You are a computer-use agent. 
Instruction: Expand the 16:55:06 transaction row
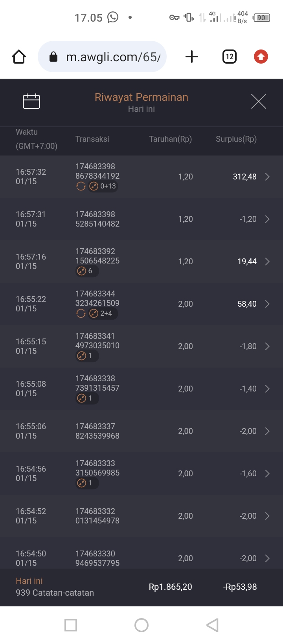point(267,431)
